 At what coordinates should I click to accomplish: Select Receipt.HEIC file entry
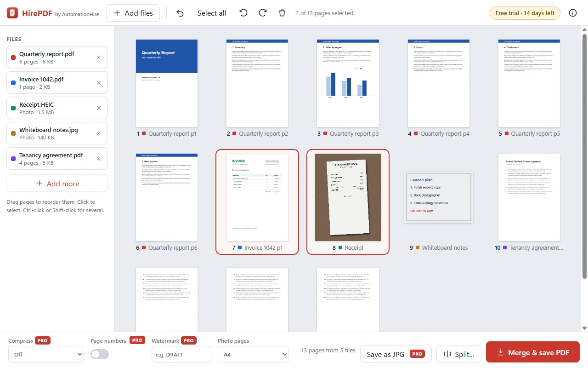tap(57, 108)
